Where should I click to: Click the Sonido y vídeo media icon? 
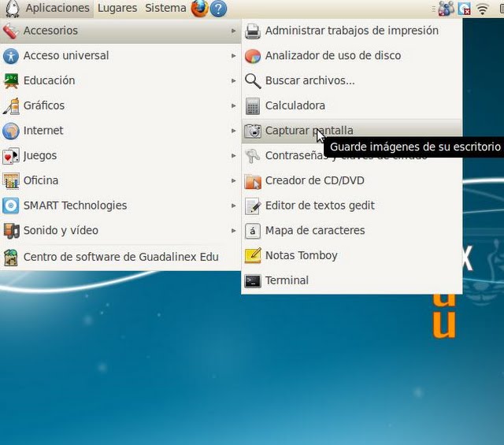point(11,232)
